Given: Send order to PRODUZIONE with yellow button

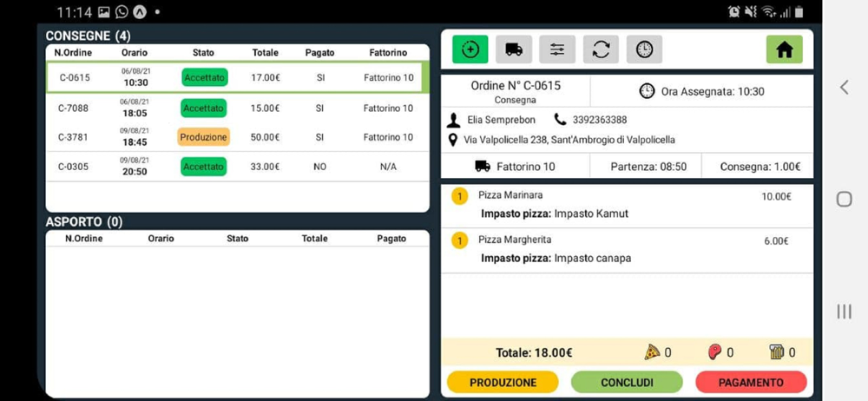Looking at the screenshot, I should (x=503, y=382).
